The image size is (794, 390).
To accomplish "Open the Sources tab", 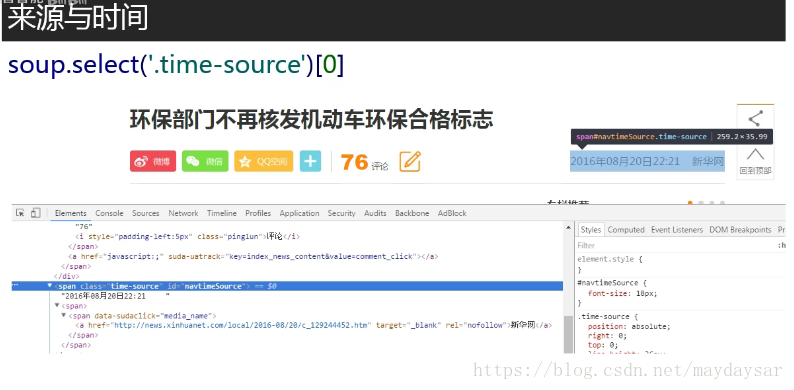I will coord(146,213).
